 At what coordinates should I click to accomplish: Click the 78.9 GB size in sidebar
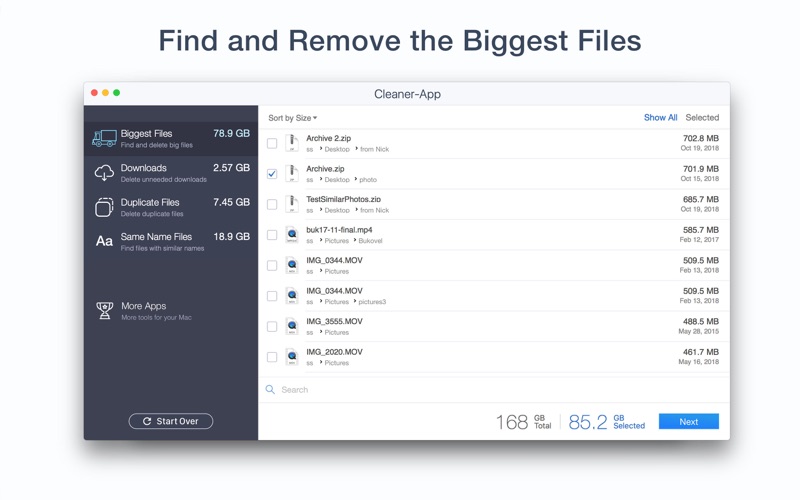(232, 133)
